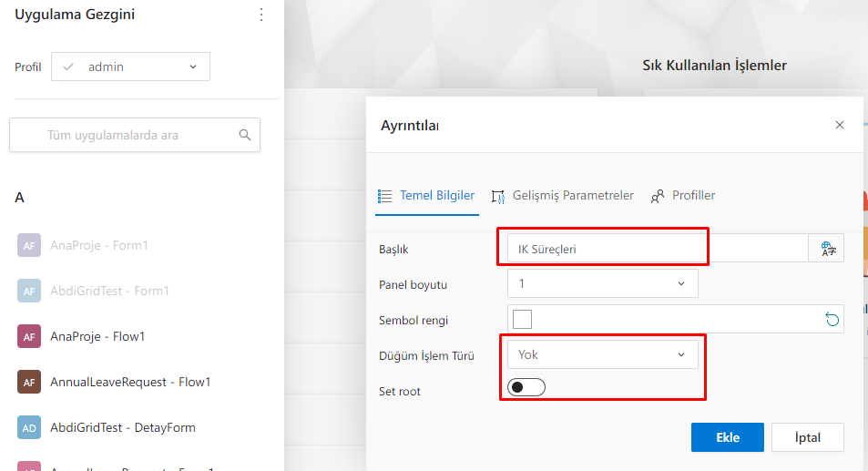Select the Temel Bilgiler tab
Image resolution: width=868 pixels, height=471 pixels.
(426, 196)
